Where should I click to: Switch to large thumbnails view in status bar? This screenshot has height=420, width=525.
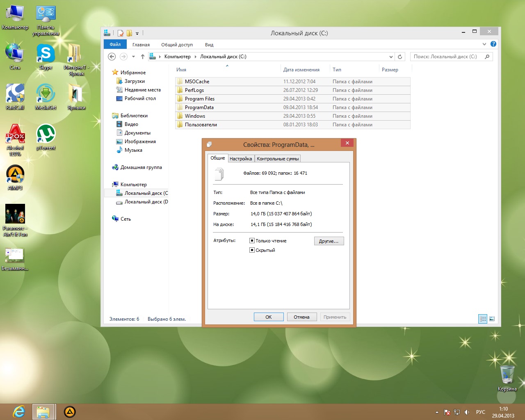492,319
